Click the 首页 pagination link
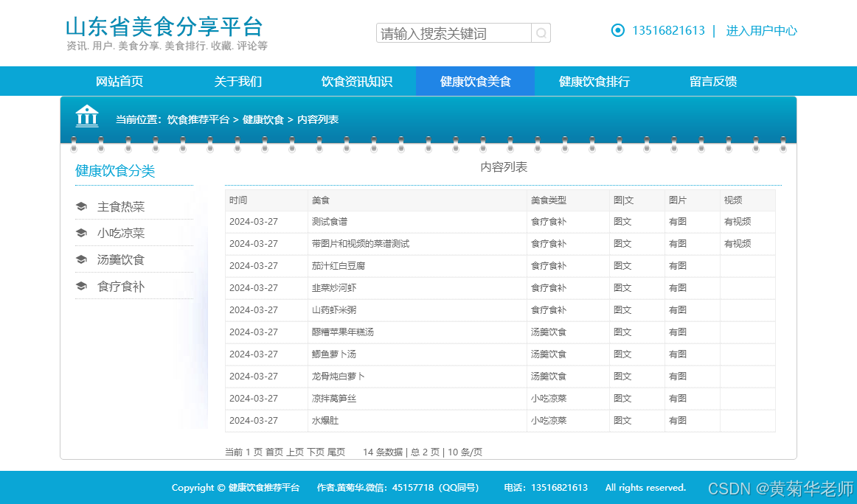Image resolution: width=857 pixels, height=504 pixels. point(274,452)
